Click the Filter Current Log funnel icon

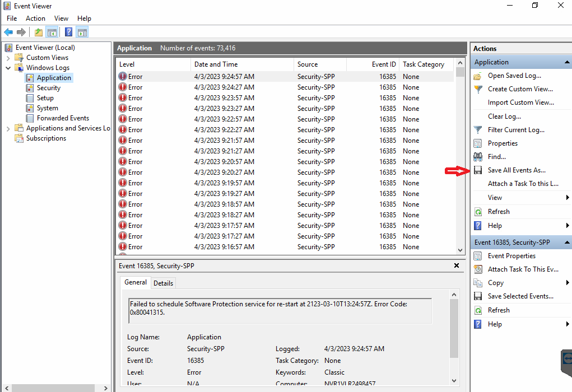click(478, 130)
